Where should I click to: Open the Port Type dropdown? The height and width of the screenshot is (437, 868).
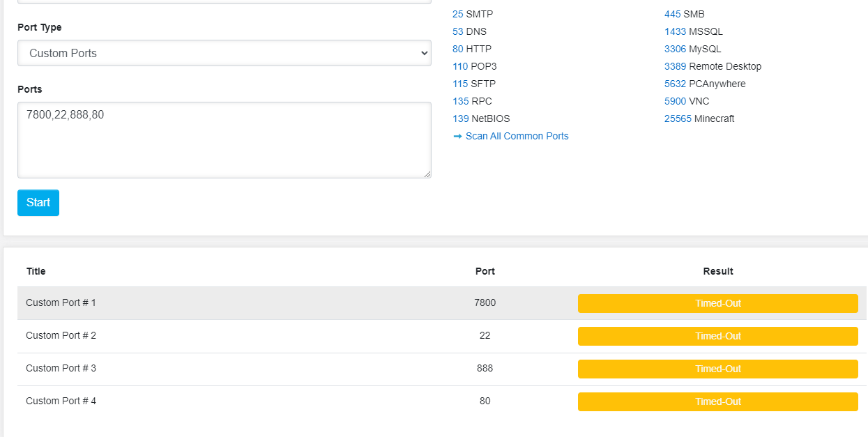click(224, 53)
